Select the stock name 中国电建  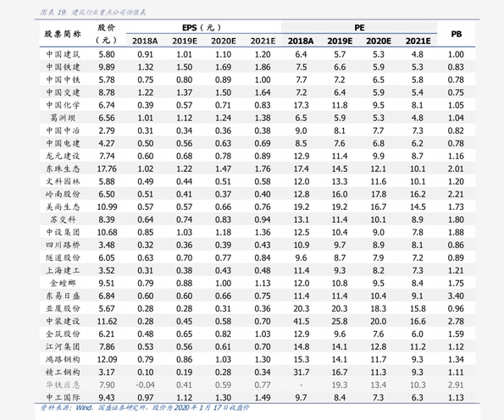pyautogui.click(x=63, y=143)
